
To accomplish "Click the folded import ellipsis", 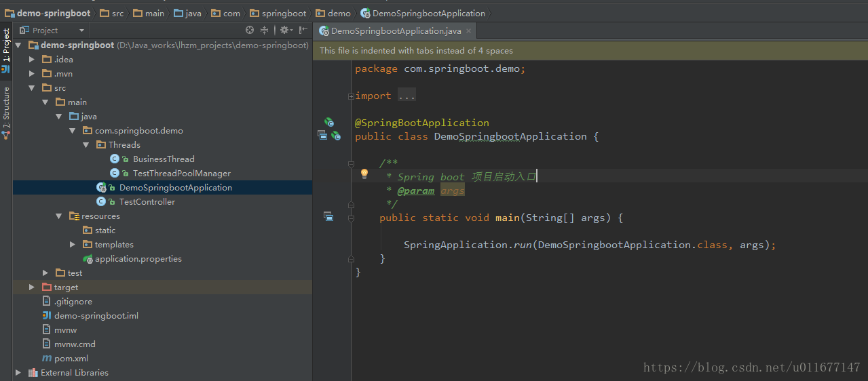I will point(407,96).
